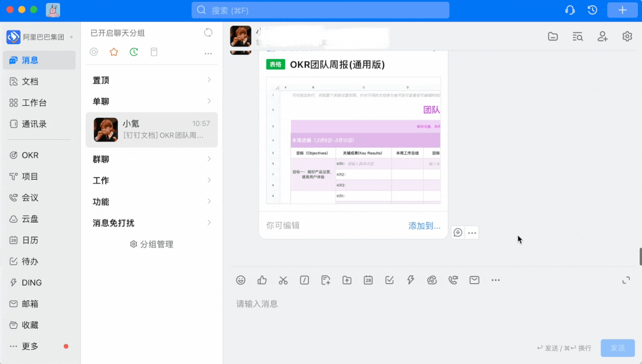Open the emoji picker
Image resolution: width=642 pixels, height=364 pixels.
pyautogui.click(x=241, y=280)
